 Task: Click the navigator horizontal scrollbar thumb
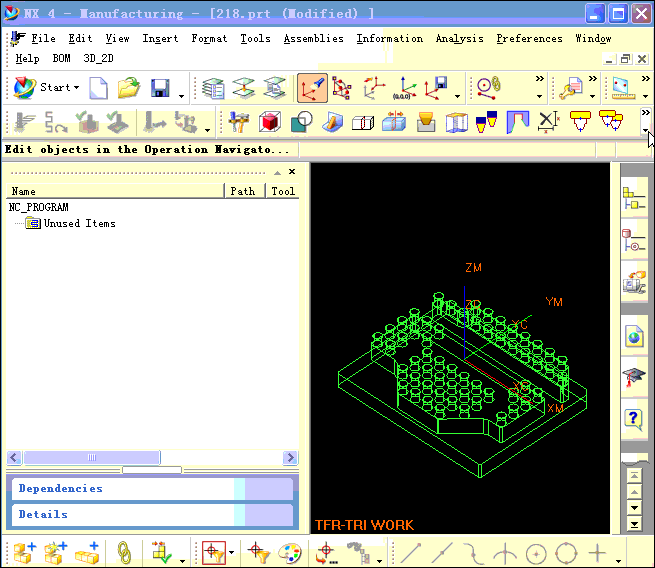(x=92, y=457)
